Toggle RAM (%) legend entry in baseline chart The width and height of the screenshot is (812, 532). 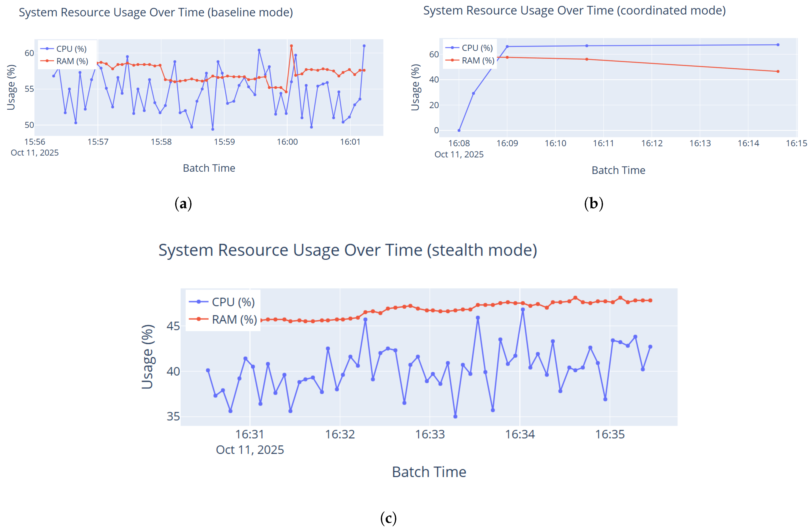[x=72, y=61]
